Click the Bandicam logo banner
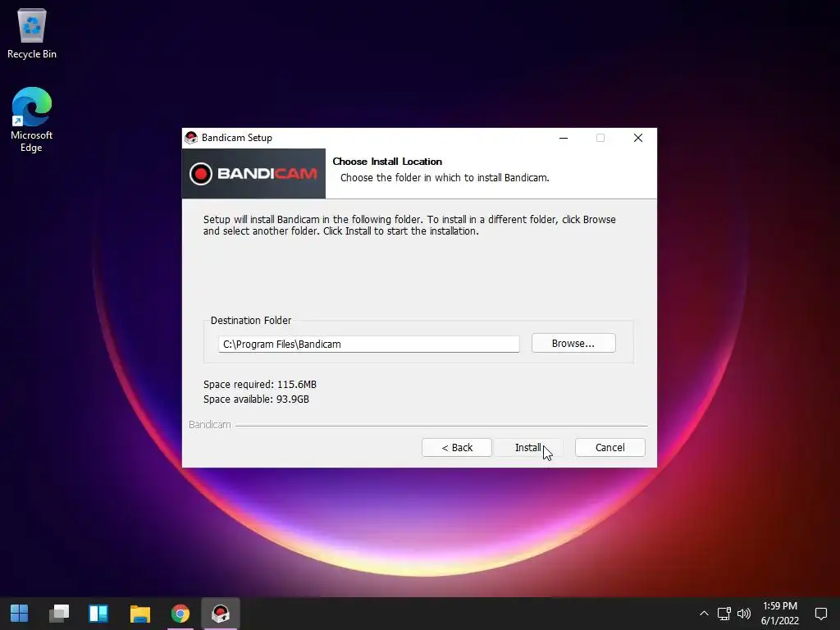Viewport: 840px width, 630px height. pyautogui.click(x=253, y=174)
